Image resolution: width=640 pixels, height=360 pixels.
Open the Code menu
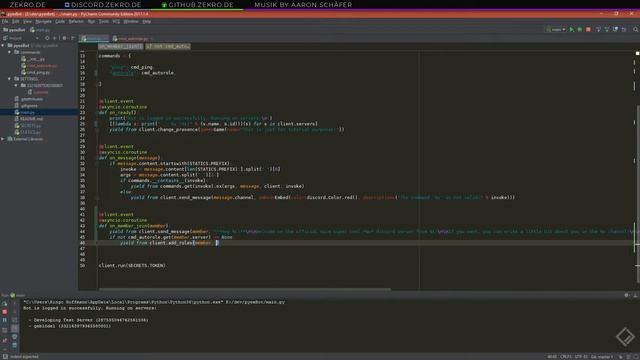(x=60, y=21)
